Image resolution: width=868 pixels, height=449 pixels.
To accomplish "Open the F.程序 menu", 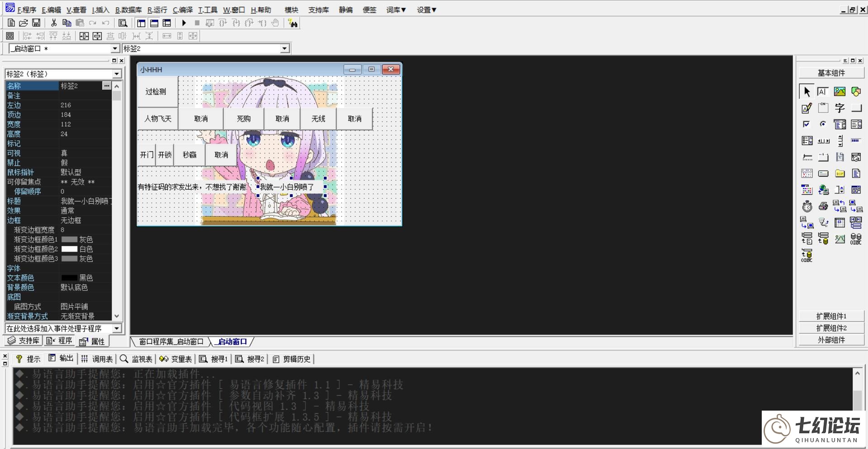I will (27, 10).
